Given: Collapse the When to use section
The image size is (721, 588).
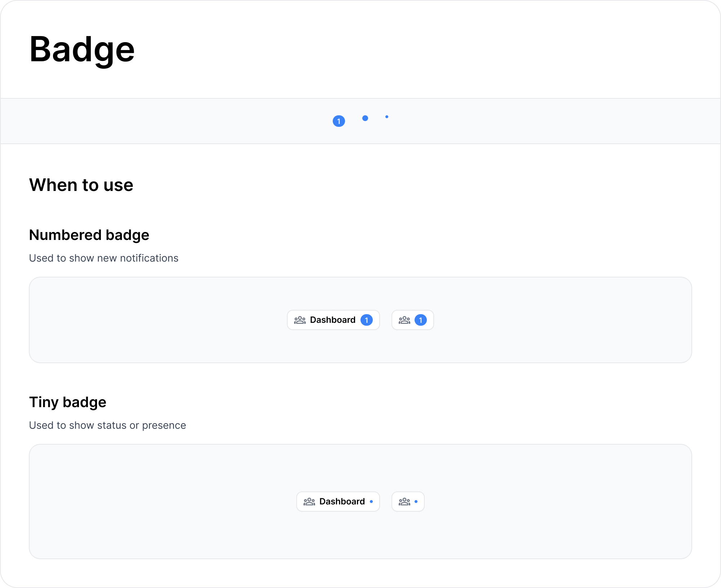Looking at the screenshot, I should tap(81, 185).
